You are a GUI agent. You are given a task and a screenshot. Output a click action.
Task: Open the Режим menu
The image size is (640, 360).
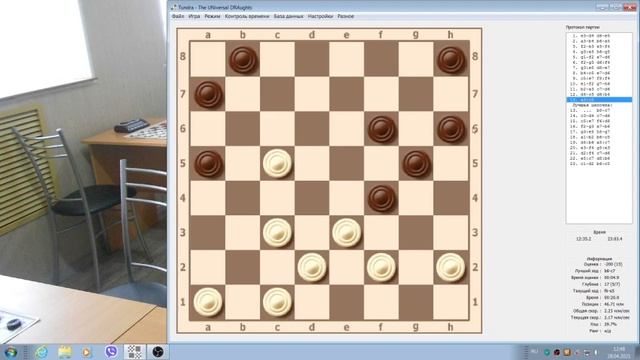click(x=212, y=16)
